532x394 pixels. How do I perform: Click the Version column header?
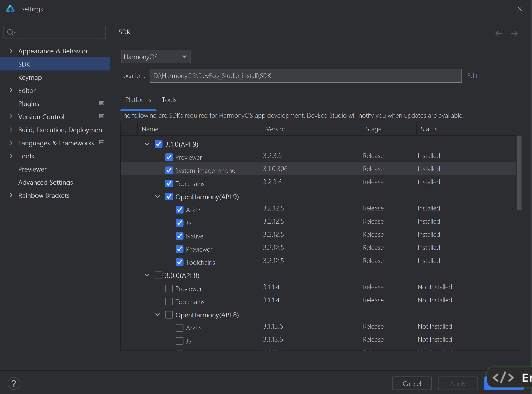pos(312,129)
